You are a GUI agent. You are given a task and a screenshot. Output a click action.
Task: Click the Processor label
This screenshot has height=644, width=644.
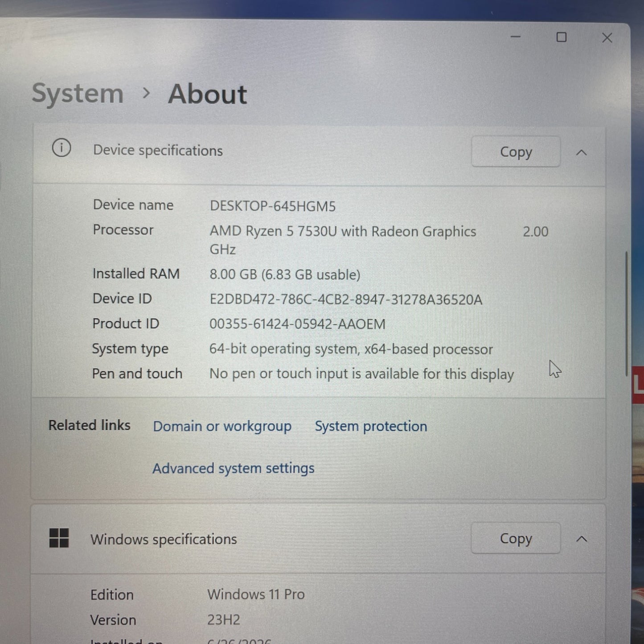[123, 230]
